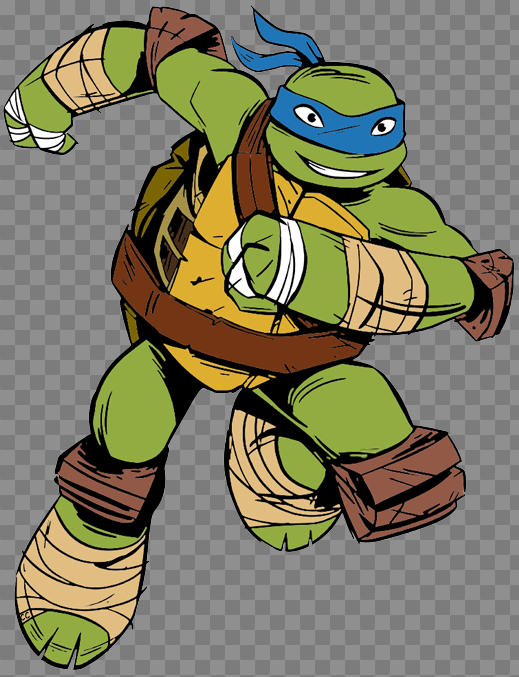Click the tiny CC signature on foot
Image resolution: width=519 pixels, height=677 pixels.
(25, 616)
